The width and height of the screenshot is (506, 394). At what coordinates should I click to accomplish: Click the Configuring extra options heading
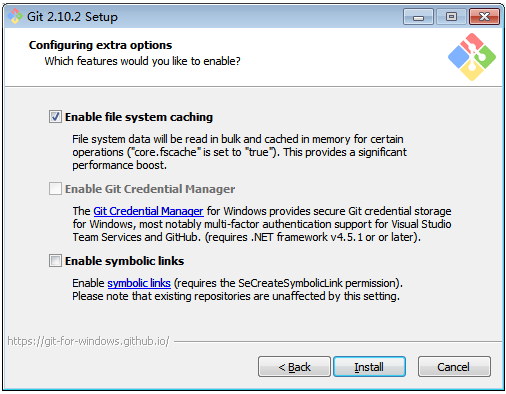pos(100,45)
